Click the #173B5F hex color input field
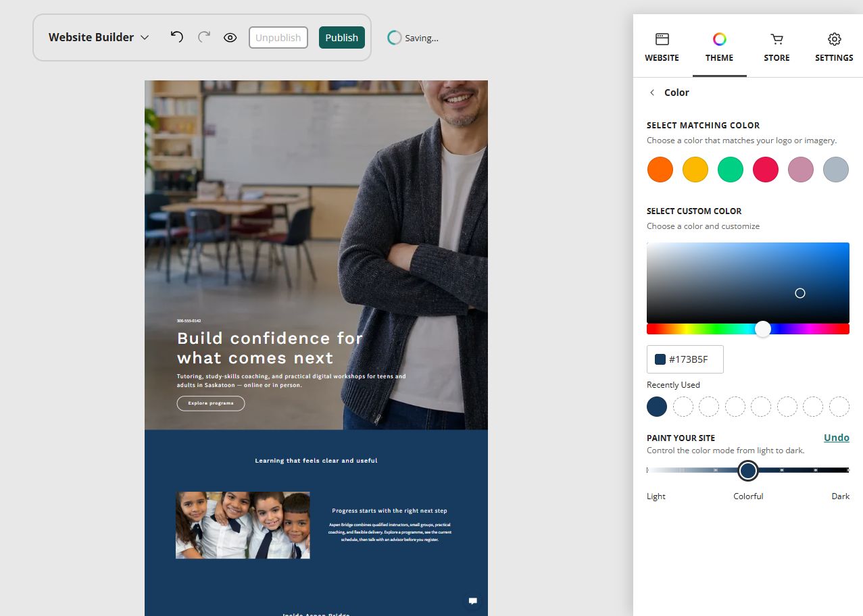Screen dimensions: 863x616 click(685, 359)
